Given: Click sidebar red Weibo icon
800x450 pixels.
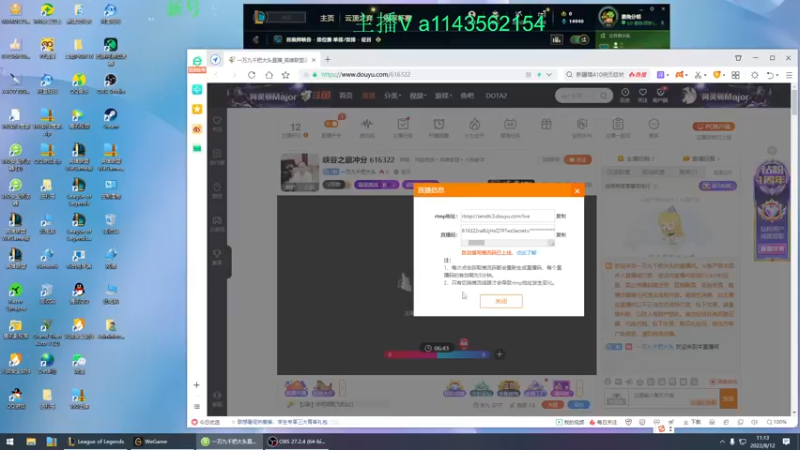Looking at the screenshot, I should [197, 129].
